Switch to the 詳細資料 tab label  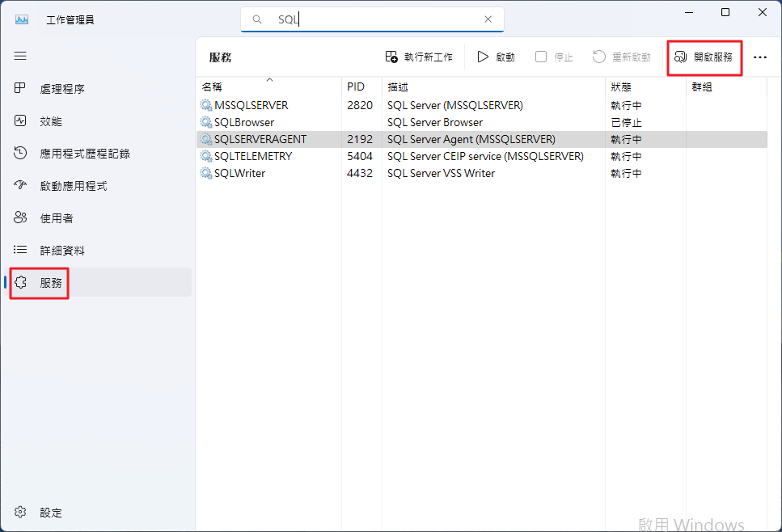click(62, 251)
